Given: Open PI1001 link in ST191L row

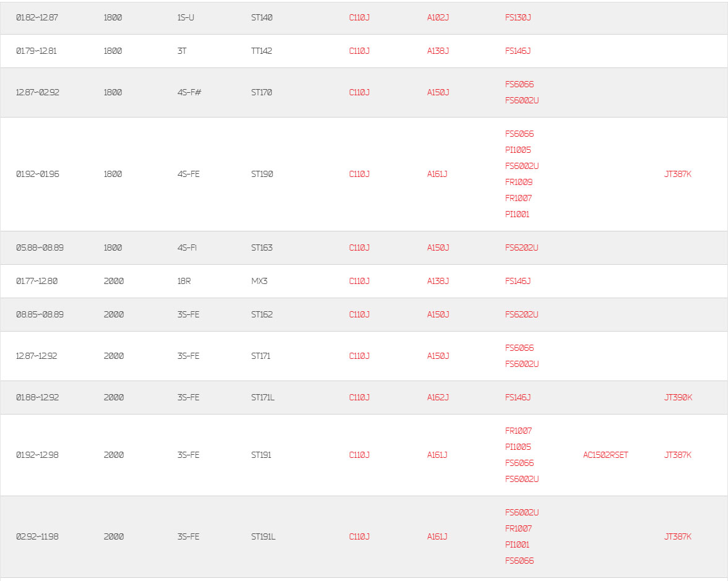Looking at the screenshot, I should click(x=518, y=544).
